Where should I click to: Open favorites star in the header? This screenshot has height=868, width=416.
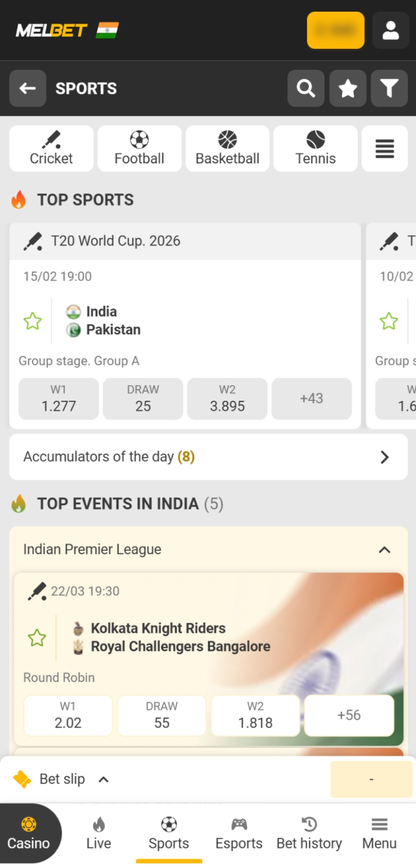coord(348,88)
